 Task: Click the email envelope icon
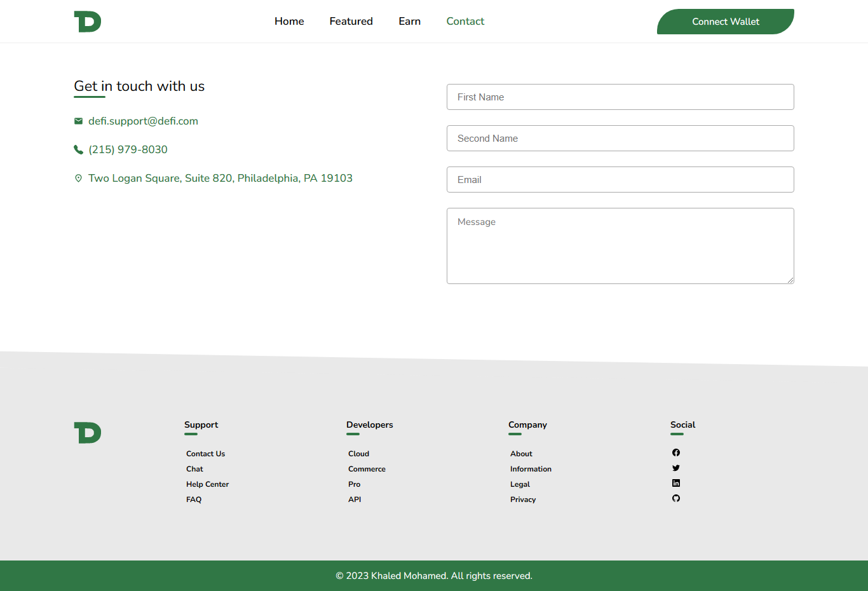coord(78,121)
